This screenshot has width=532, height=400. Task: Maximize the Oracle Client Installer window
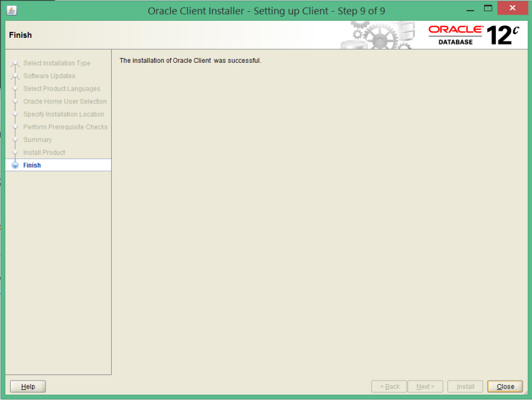coord(488,8)
